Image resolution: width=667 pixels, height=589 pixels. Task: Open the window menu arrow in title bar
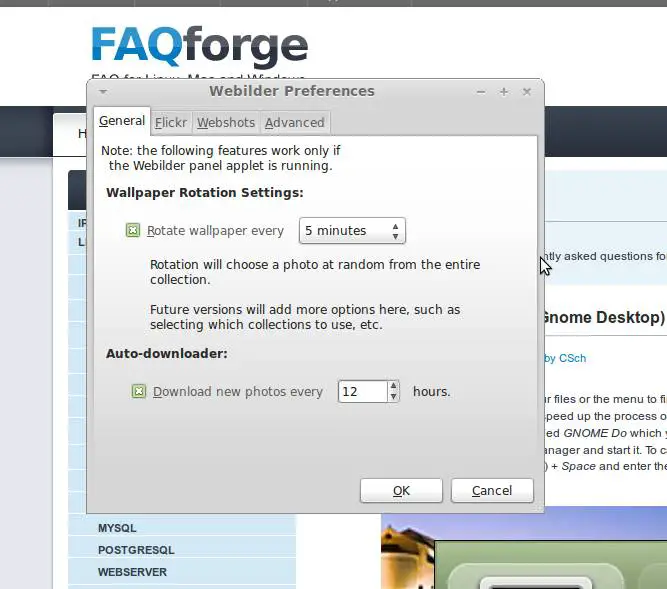[103, 91]
